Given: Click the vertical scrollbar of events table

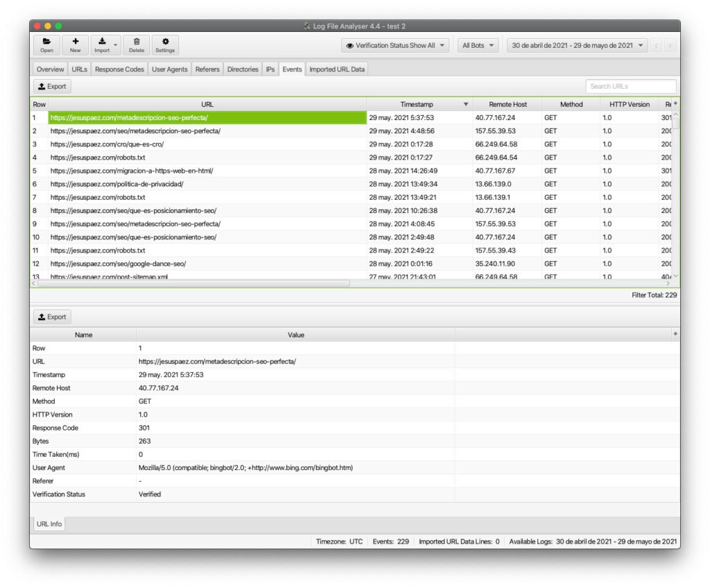Looking at the screenshot, I should [675, 123].
